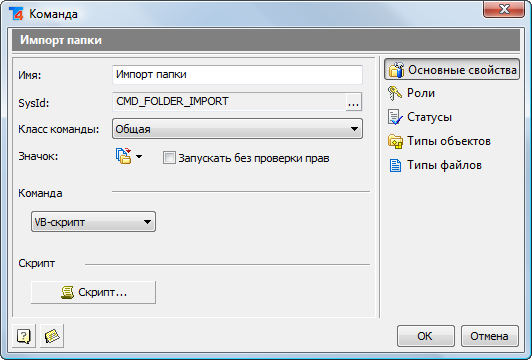Click the Основные свойства toolbox icon
Screen dimensions: 532x360
396,70
